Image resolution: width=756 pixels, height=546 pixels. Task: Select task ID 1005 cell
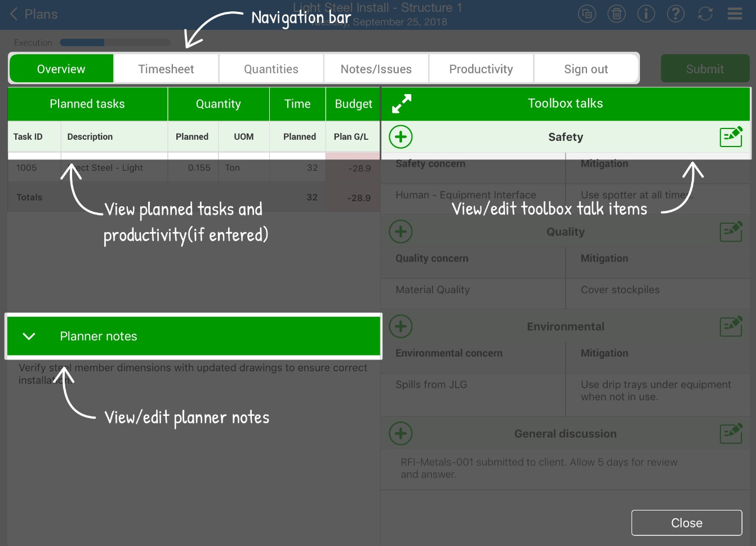click(x=26, y=167)
